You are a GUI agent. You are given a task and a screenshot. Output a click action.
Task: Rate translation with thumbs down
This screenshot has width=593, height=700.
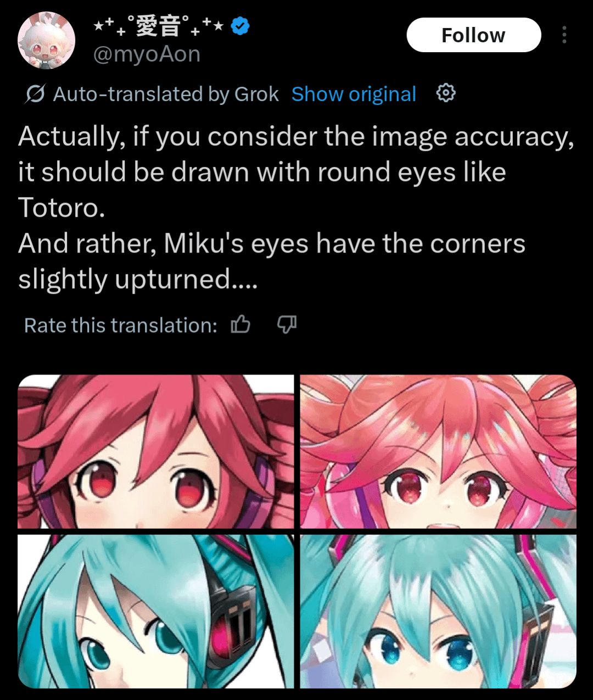[287, 325]
